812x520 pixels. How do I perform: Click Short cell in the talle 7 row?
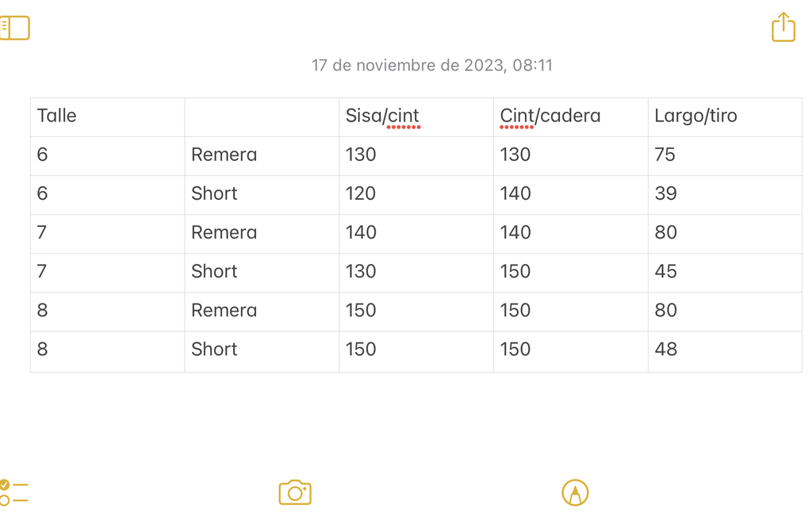click(x=262, y=273)
